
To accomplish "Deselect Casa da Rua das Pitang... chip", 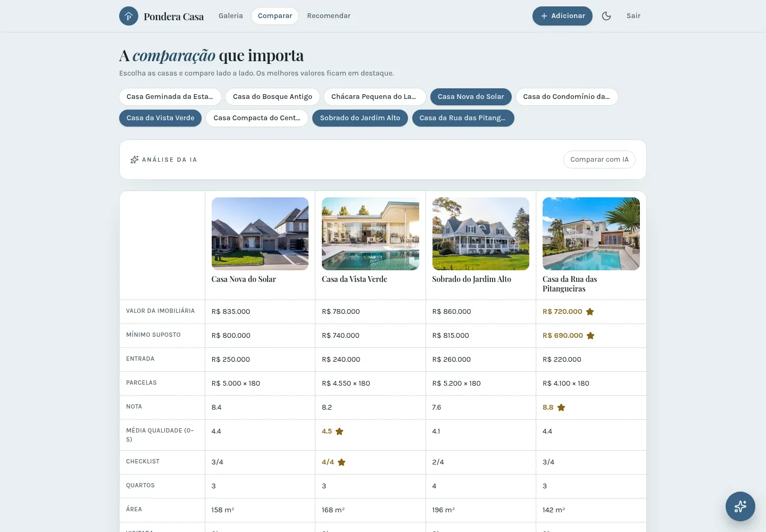I will pyautogui.click(x=463, y=118).
